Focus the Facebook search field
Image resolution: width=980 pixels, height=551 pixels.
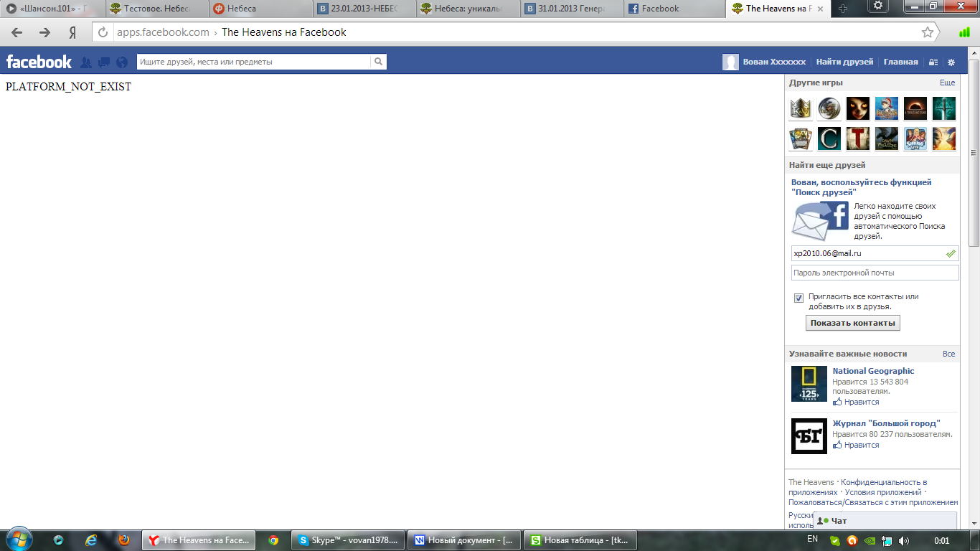(x=254, y=62)
